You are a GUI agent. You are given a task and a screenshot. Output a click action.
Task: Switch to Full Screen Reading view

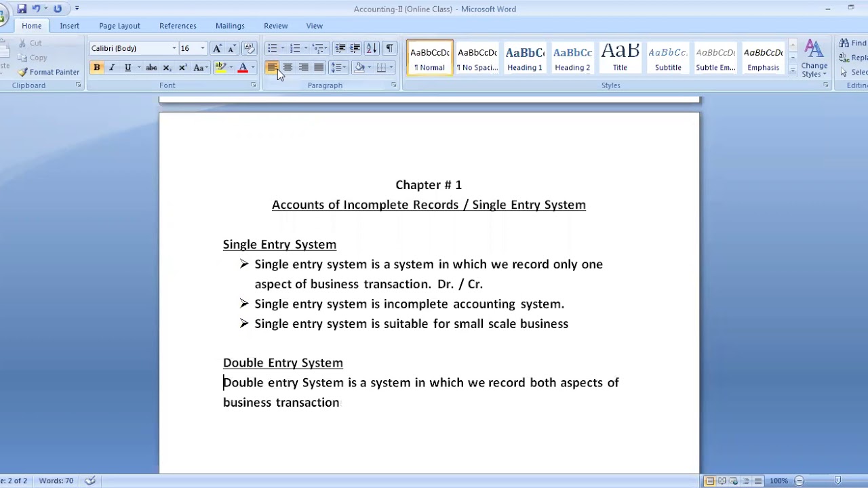tap(722, 481)
